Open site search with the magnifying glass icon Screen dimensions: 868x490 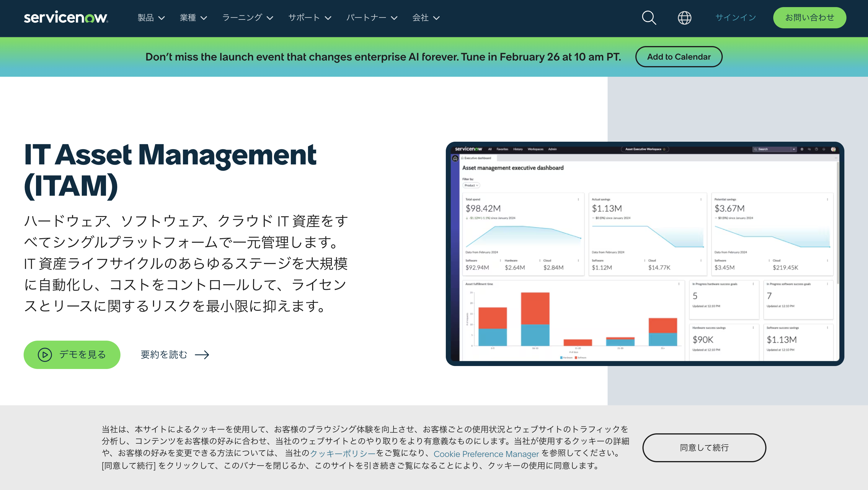[x=649, y=17]
